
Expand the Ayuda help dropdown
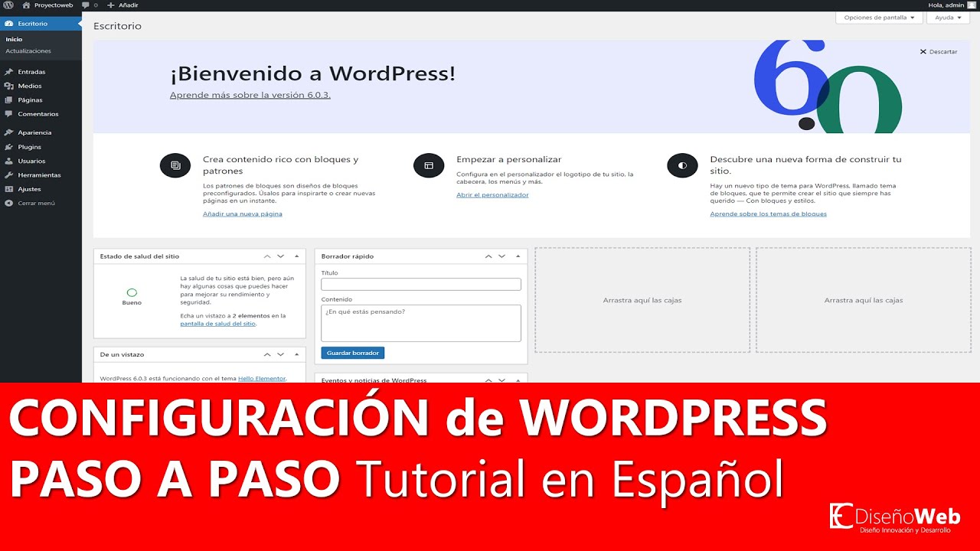pos(948,18)
